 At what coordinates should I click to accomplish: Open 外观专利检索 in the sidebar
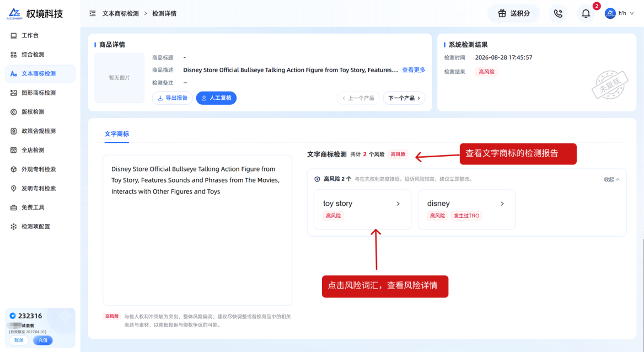[40, 169]
